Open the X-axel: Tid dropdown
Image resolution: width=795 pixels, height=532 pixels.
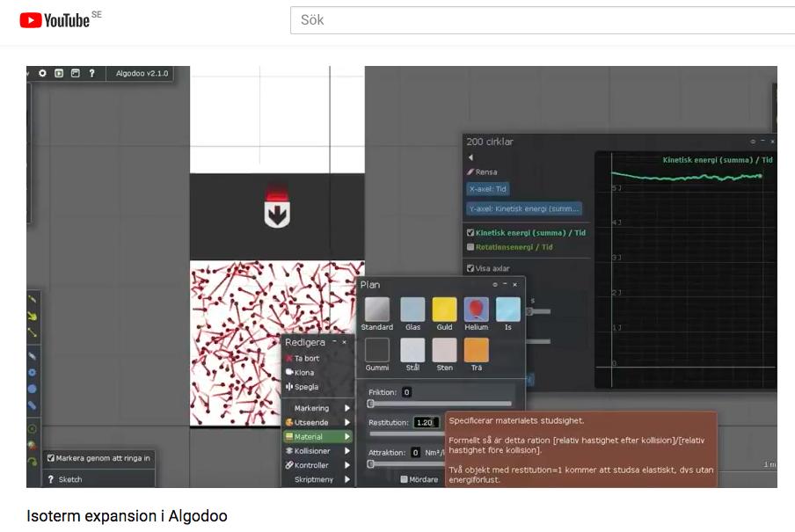488,189
